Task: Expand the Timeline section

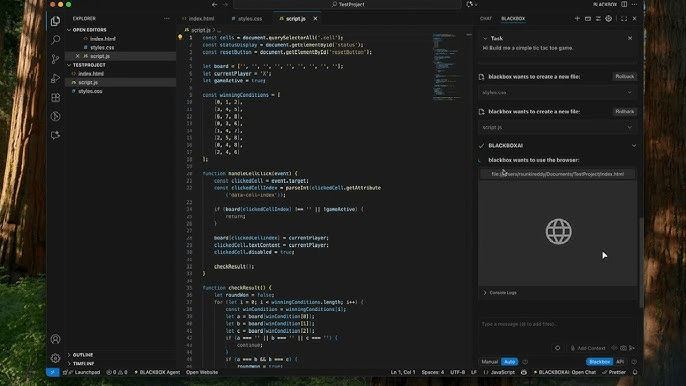Action: tap(83, 363)
